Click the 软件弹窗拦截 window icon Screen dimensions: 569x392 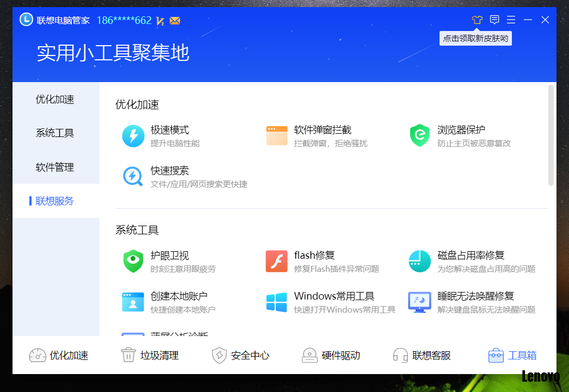point(276,136)
